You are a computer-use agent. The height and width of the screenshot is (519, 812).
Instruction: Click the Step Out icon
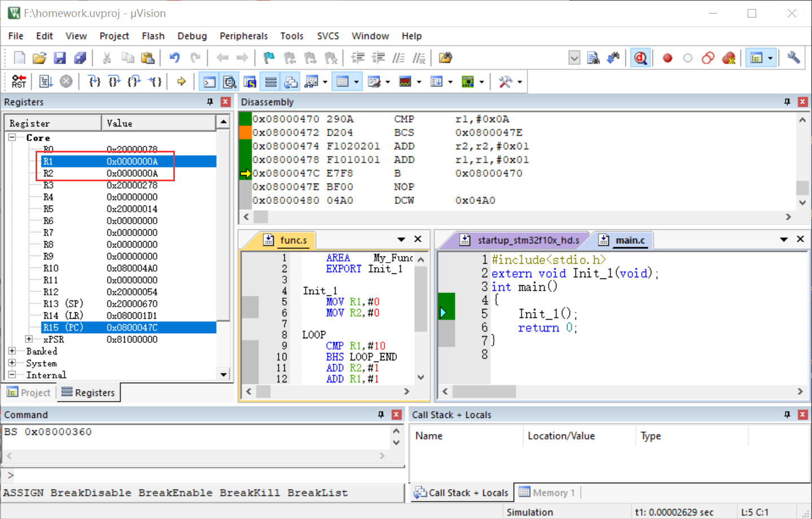(x=134, y=81)
